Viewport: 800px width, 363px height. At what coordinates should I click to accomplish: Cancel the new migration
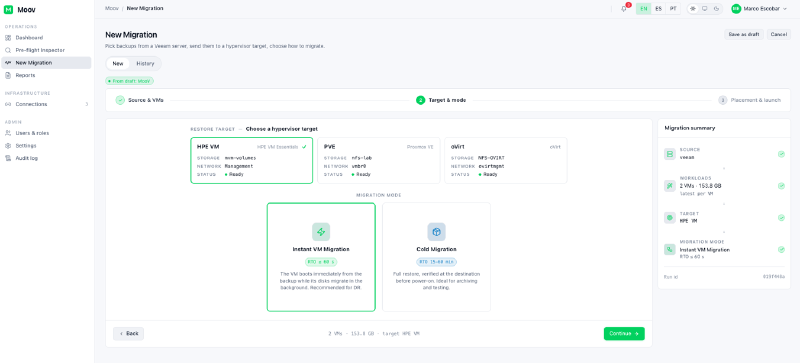(779, 34)
